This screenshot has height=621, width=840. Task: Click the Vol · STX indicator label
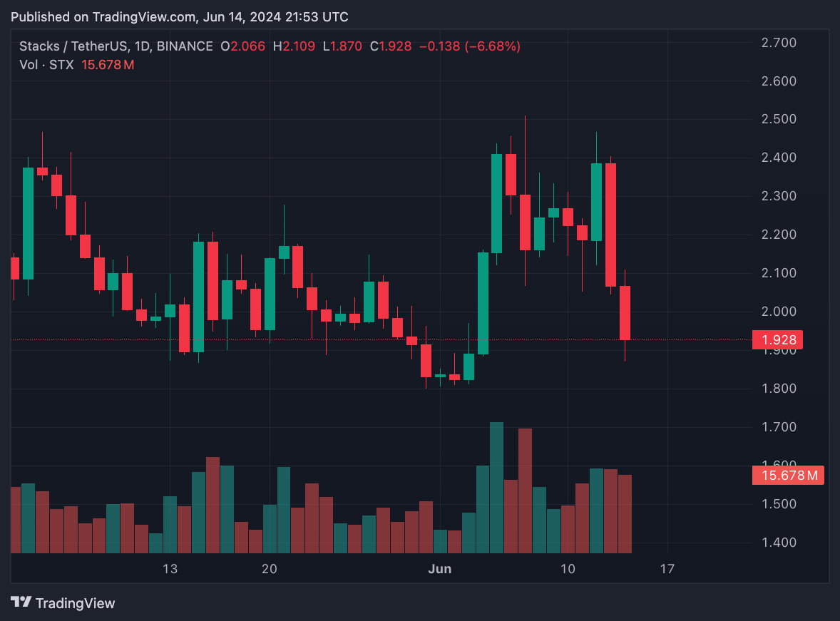click(46, 65)
